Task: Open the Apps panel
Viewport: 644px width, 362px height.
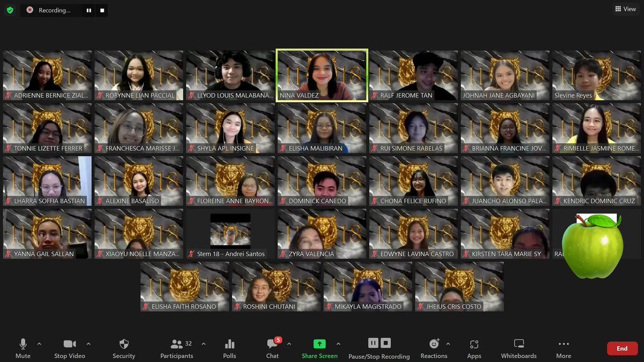Action: [474, 348]
